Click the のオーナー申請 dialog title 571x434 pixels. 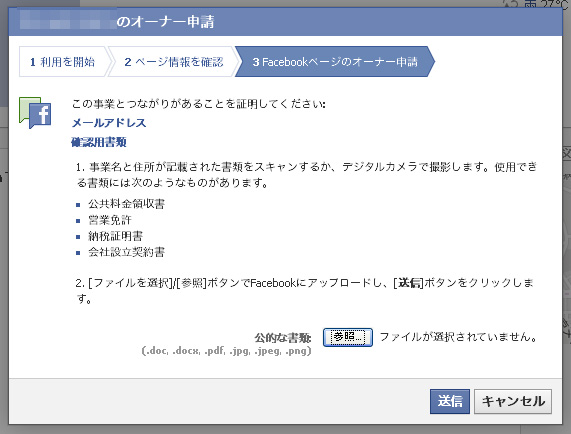click(165, 22)
